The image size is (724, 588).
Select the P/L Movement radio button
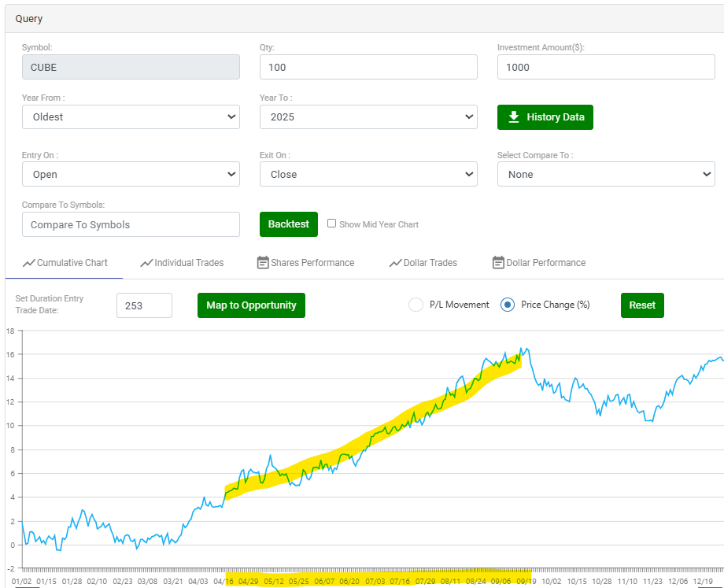click(416, 305)
